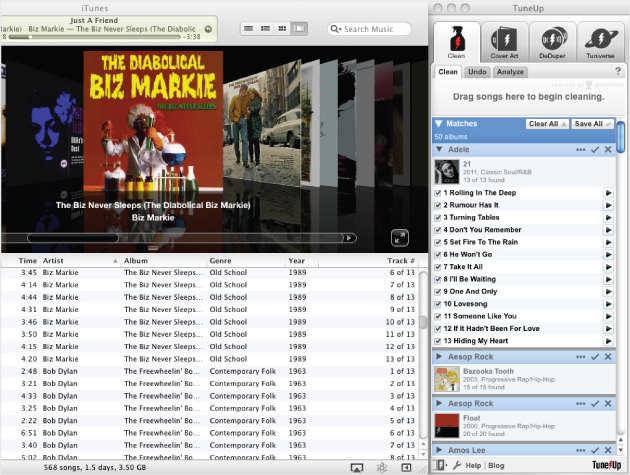Sort by the Artist column header
This screenshot has width=630, height=475.
click(80, 260)
